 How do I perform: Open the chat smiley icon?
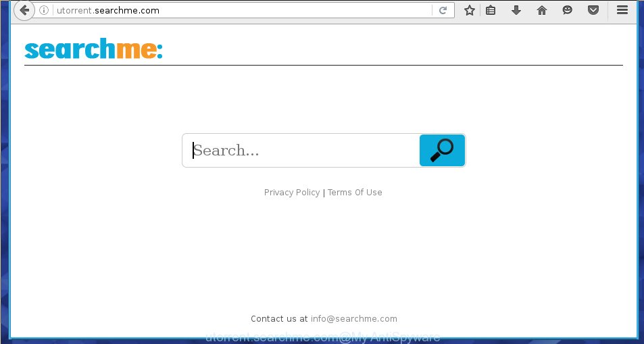[x=567, y=10]
